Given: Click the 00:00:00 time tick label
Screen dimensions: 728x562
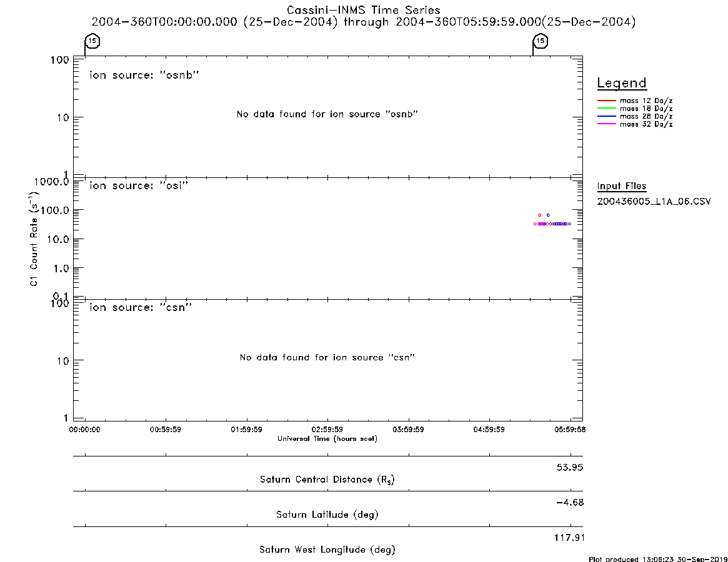Looking at the screenshot, I should tap(84, 430).
